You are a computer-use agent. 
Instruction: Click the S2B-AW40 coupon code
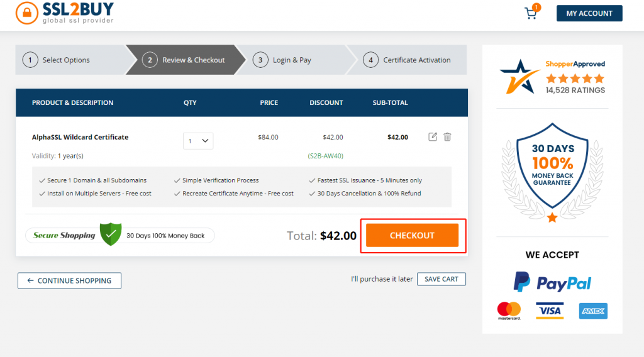325,156
